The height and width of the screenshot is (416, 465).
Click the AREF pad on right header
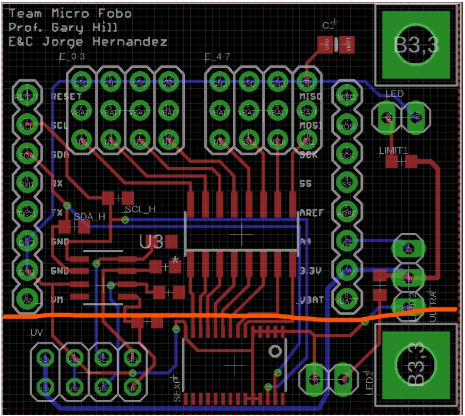pyautogui.click(x=347, y=212)
